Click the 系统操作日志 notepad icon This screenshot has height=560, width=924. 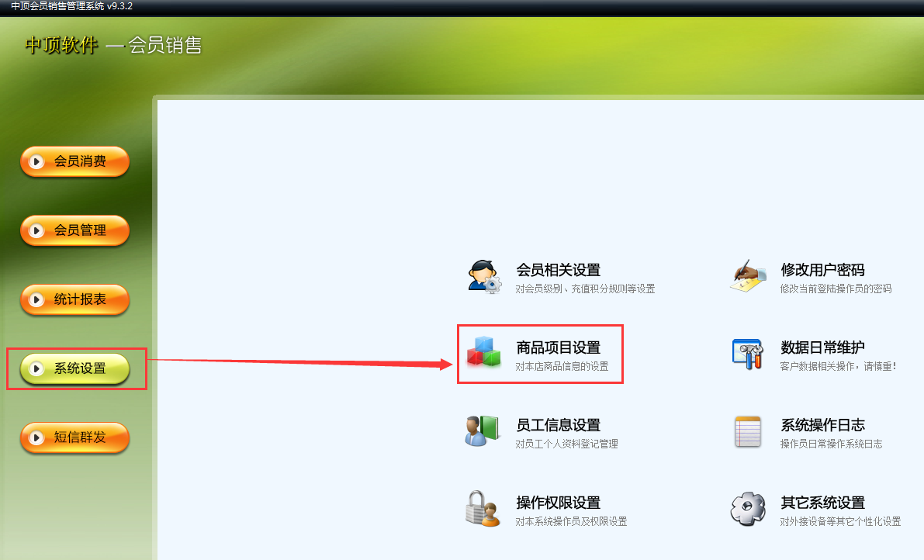point(748,431)
